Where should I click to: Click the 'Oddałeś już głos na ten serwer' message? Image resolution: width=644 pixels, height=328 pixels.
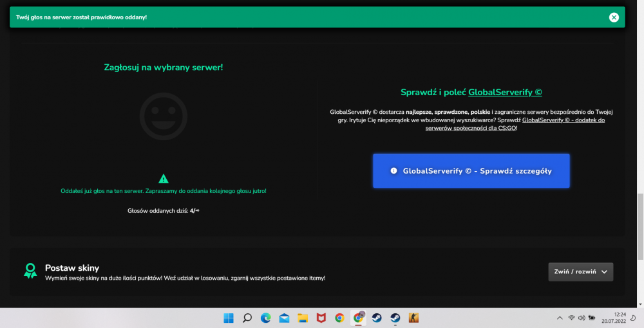[x=164, y=191]
